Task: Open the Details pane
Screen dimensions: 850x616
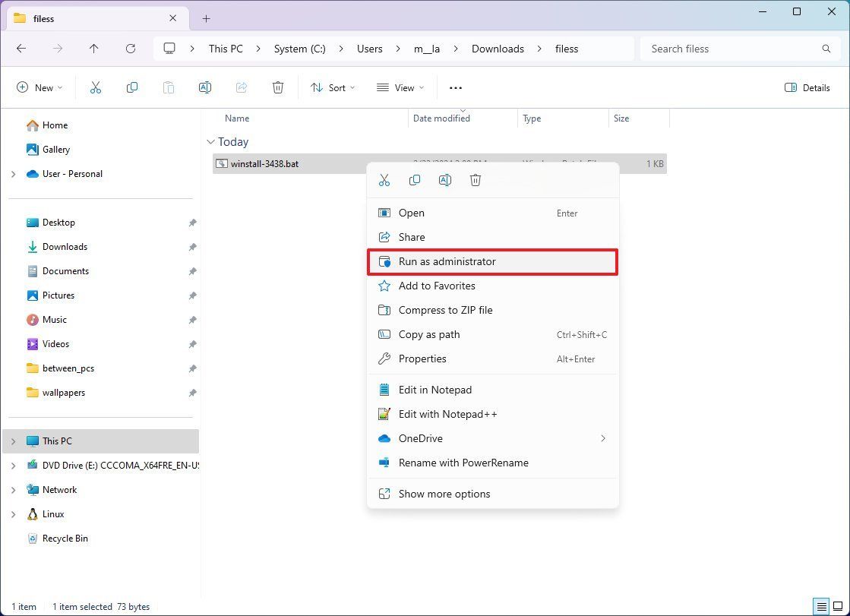Action: click(x=807, y=87)
